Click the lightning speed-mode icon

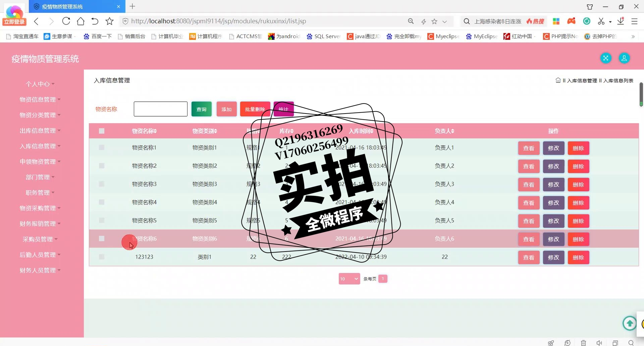tap(423, 21)
